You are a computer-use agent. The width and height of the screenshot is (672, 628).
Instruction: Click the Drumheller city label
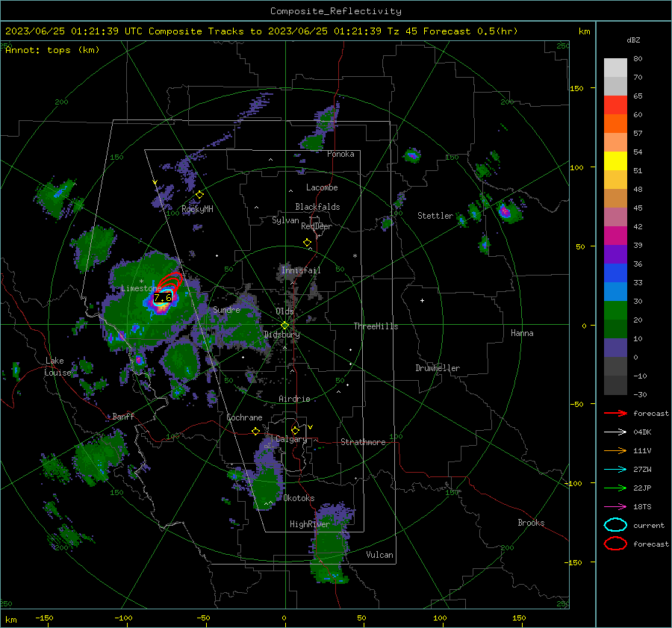tap(438, 368)
